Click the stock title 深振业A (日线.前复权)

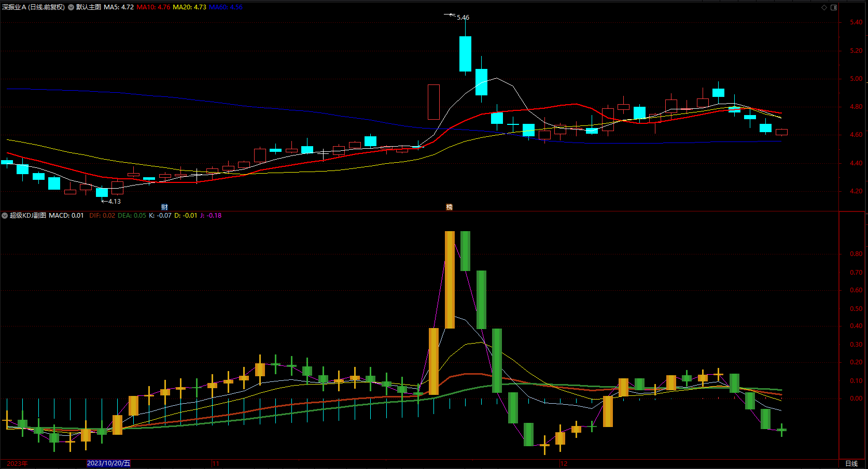point(34,7)
